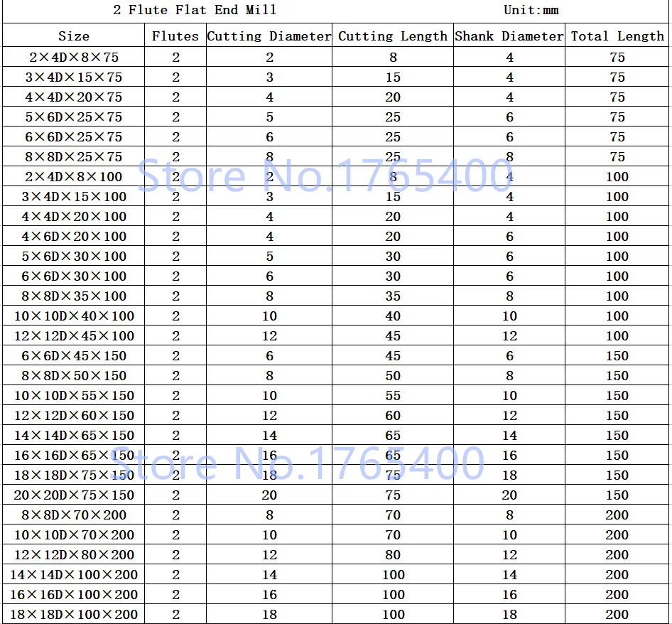The image size is (672, 624).
Task: Click cutting length '80' in 12×12D×80×200 row
Action: coord(393,555)
